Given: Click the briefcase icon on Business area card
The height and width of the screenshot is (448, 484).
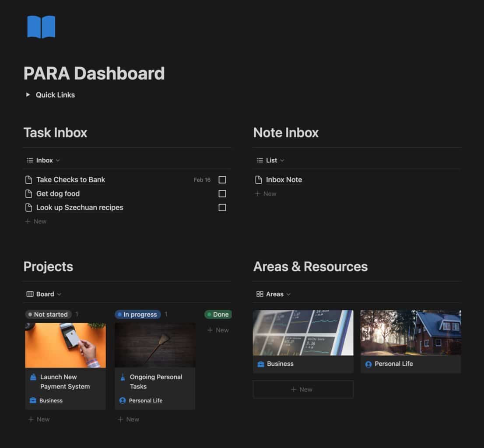Looking at the screenshot, I should (x=261, y=364).
